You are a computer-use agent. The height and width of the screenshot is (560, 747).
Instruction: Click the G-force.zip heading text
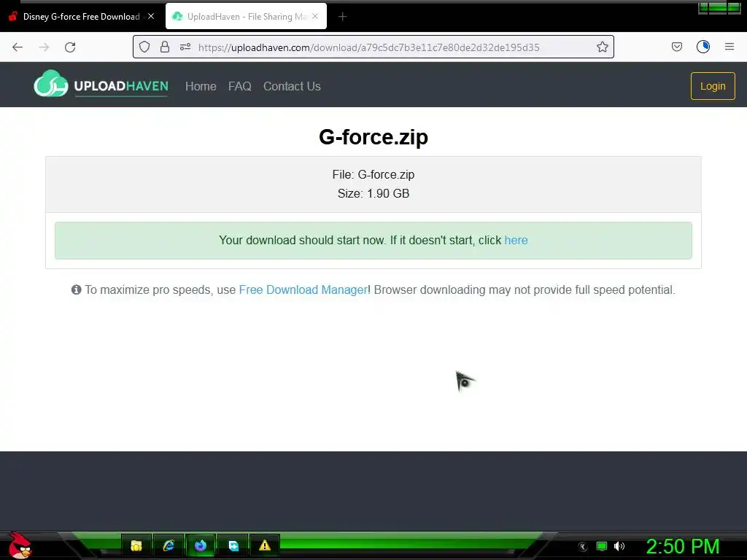373,137
